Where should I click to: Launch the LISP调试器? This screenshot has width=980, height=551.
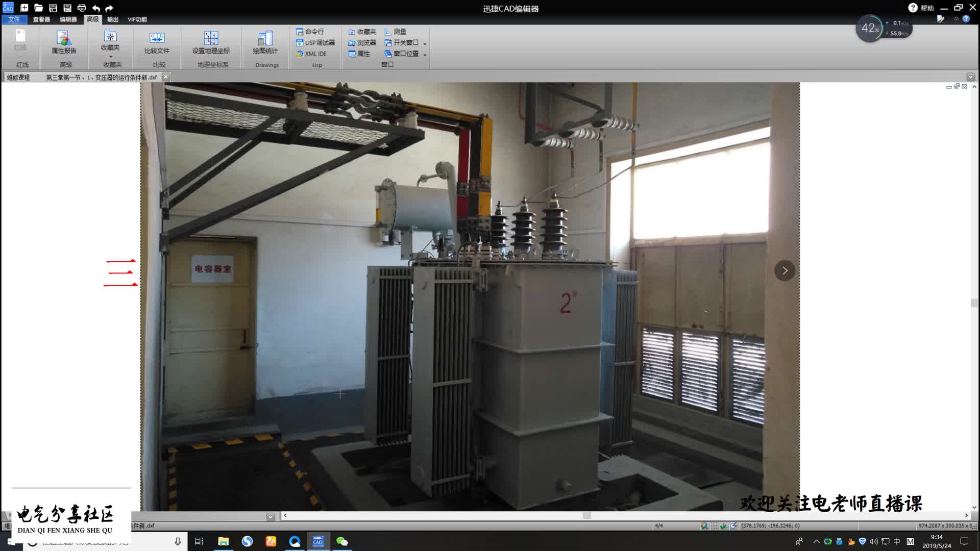[315, 43]
